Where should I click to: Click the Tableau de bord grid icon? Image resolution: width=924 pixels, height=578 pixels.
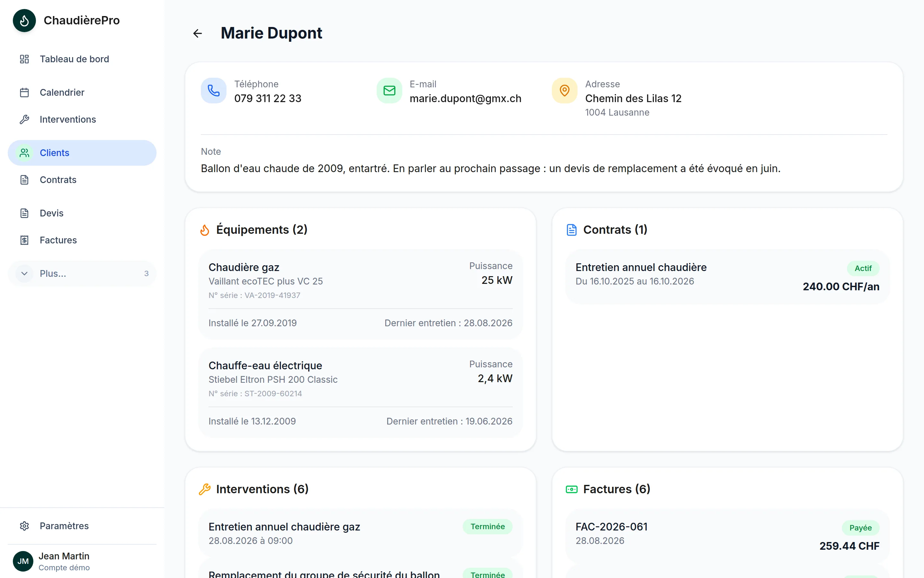[x=24, y=59]
